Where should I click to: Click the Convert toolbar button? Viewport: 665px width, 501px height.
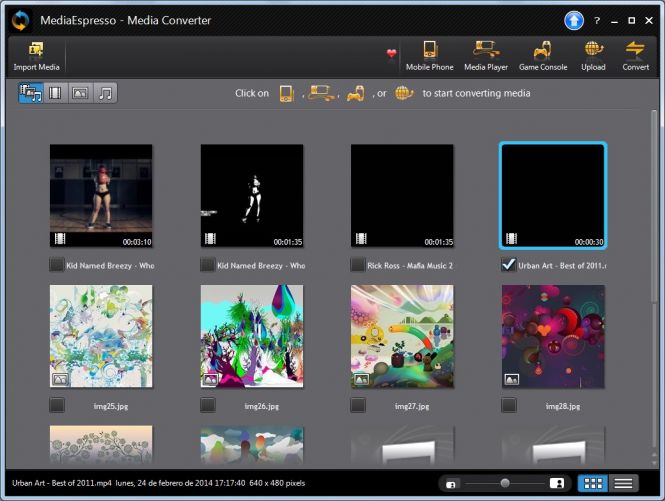(x=635, y=56)
